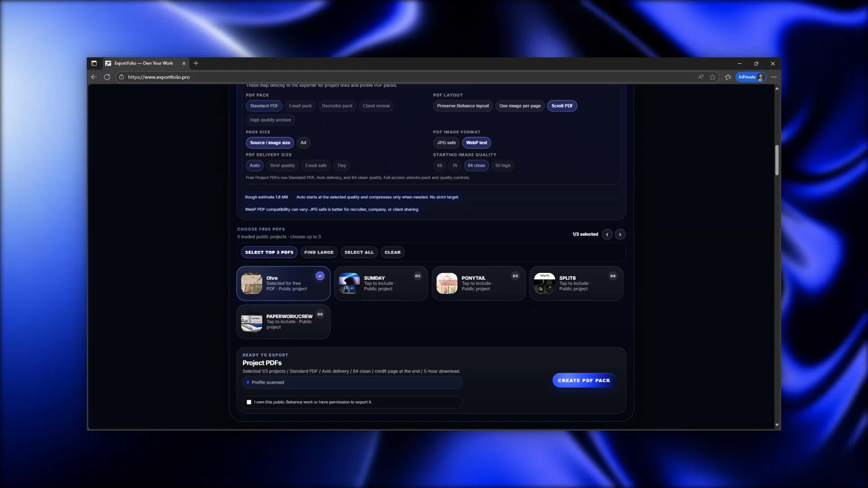Screen dimensions: 868x488
Task: Click the page vertical scrollbar thumb
Action: click(x=777, y=160)
